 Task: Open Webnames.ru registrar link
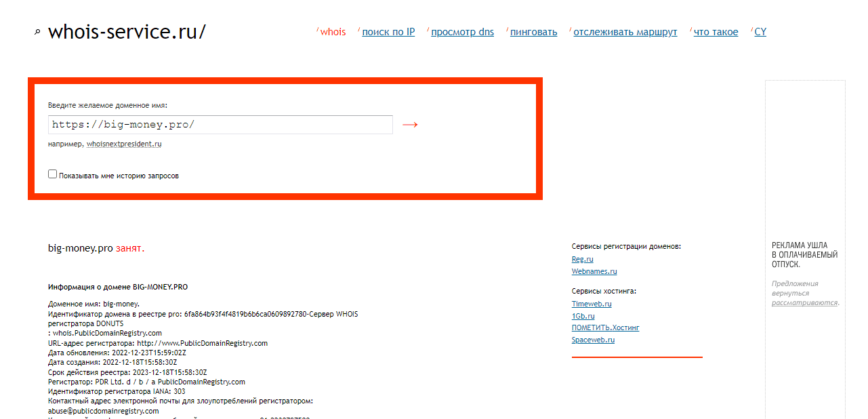point(594,271)
